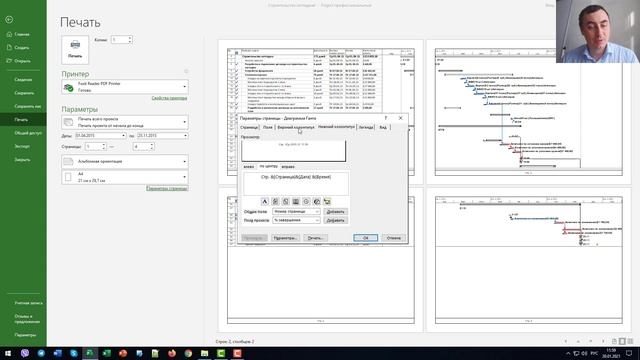640x360 pixels.
Task: Open the printer selection dropdown
Action: [x=125, y=87]
